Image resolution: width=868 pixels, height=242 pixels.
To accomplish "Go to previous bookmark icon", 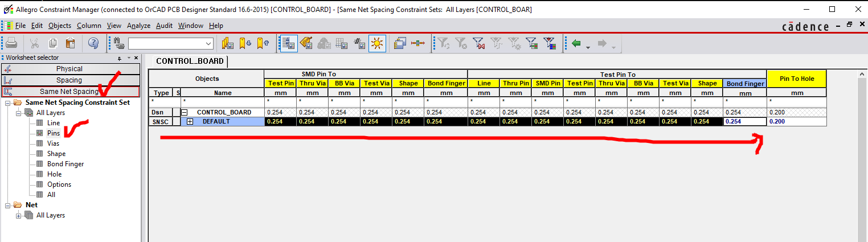I will (263, 43).
